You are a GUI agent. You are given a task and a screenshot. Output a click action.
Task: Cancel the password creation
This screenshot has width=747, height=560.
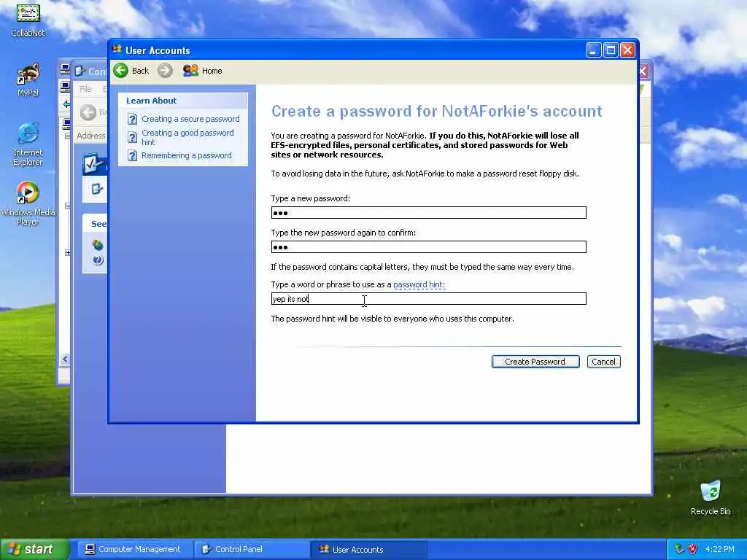click(603, 362)
